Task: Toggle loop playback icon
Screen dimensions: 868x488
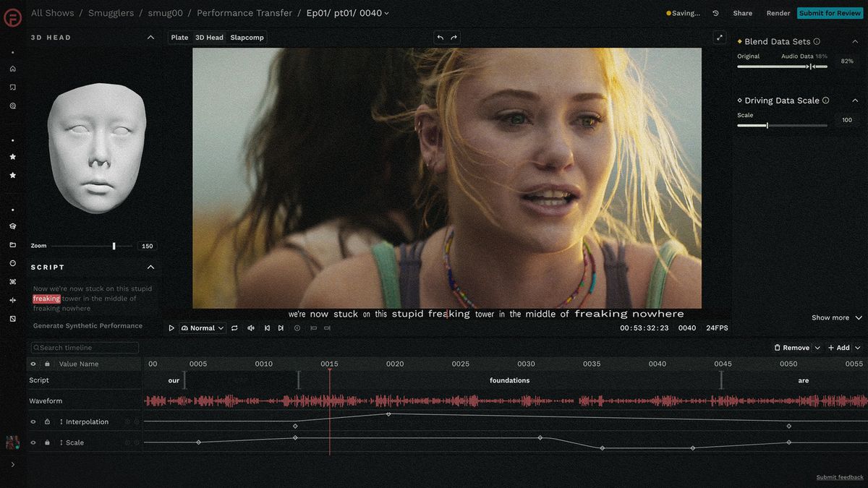Action: click(234, 328)
